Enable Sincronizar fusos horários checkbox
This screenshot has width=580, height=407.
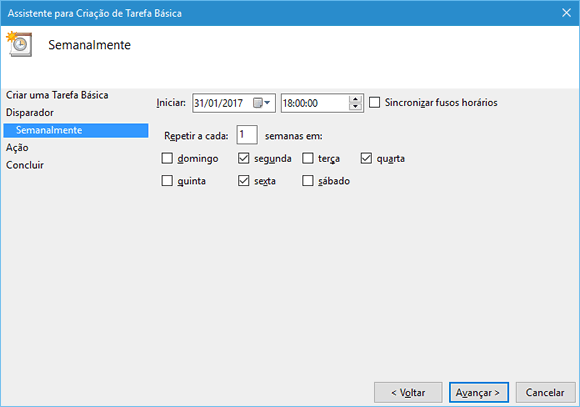click(x=374, y=102)
